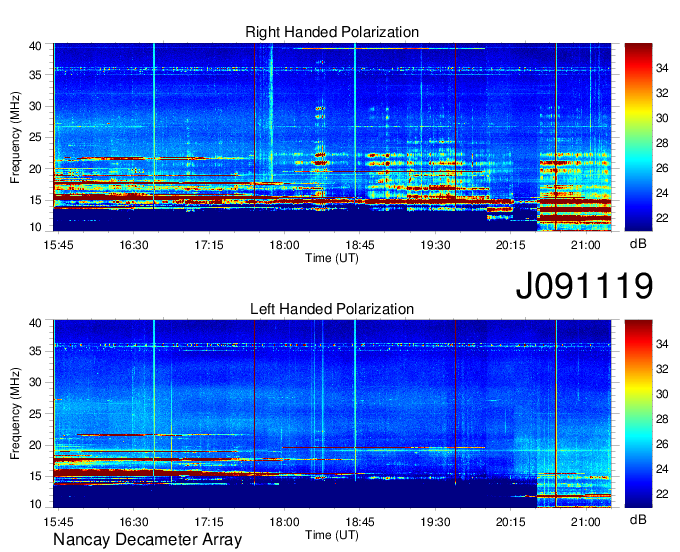
Task: Click 34 dB label on Left Handed color bar
Action: pos(662,345)
